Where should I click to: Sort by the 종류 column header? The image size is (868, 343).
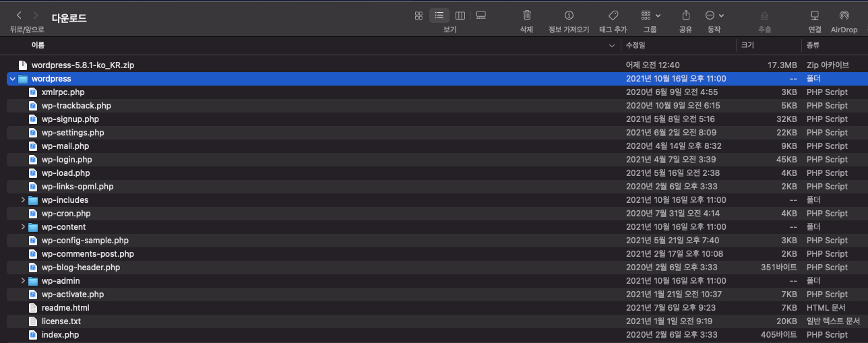pyautogui.click(x=813, y=45)
